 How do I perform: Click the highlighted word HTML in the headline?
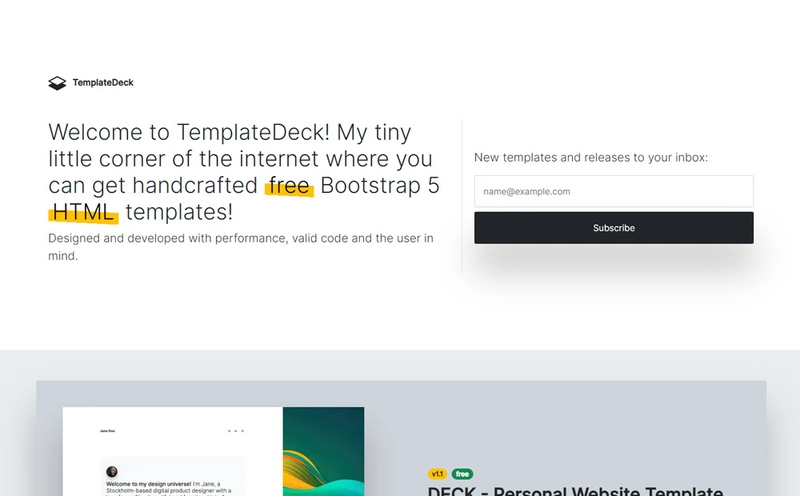coord(83,212)
